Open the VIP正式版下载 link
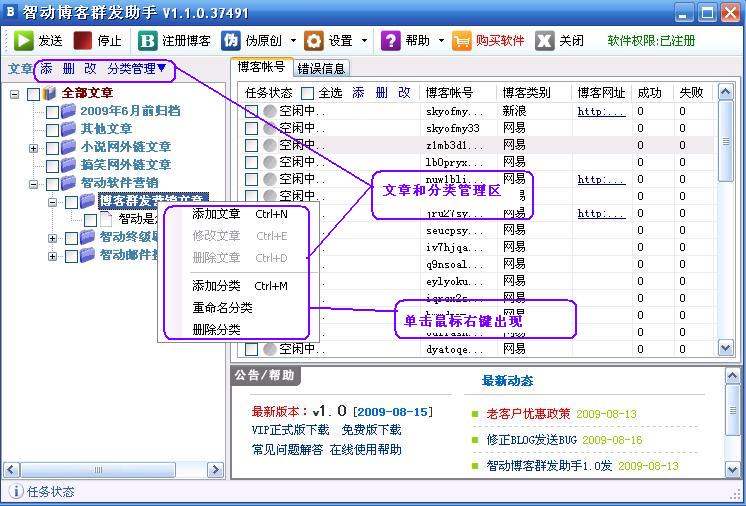Image resolution: width=746 pixels, height=506 pixels. (289, 430)
